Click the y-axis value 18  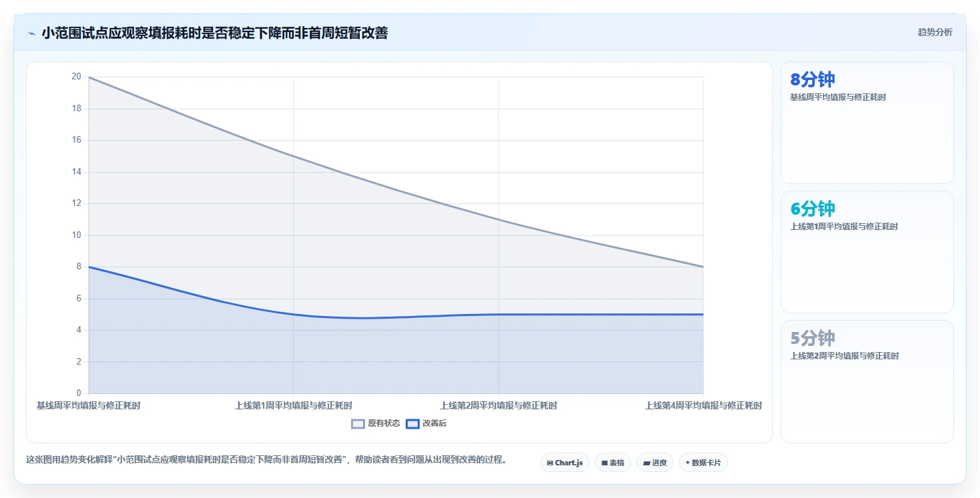point(77,109)
